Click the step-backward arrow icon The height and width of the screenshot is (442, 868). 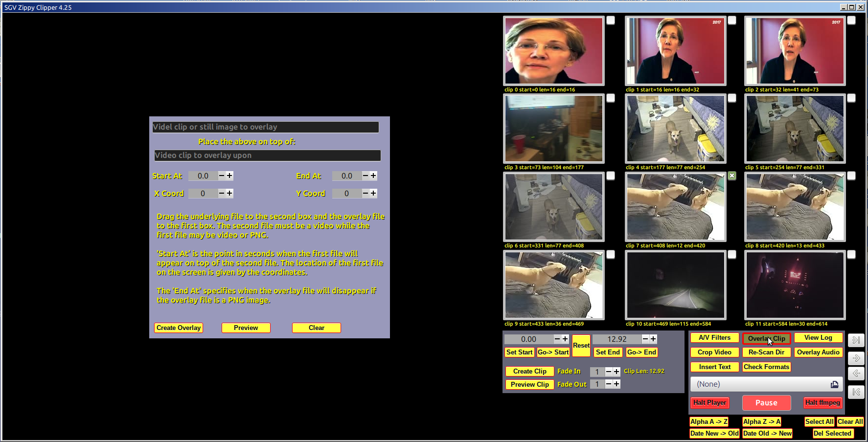tap(856, 374)
